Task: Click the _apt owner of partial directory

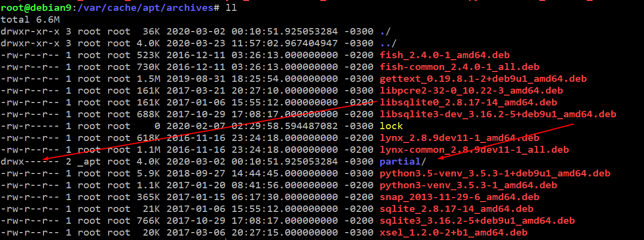Action: [x=89, y=162]
